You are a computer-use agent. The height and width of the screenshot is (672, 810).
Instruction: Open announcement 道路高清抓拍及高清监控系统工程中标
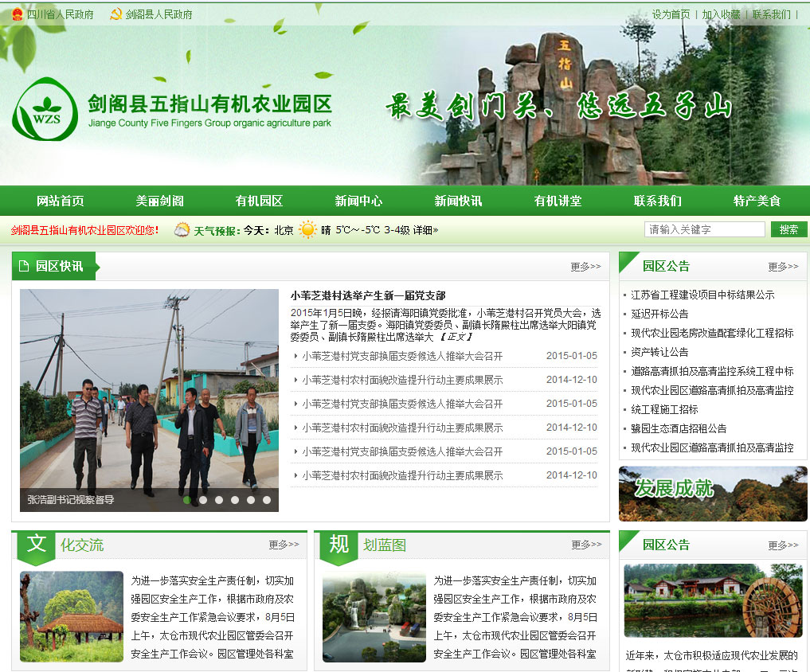click(x=712, y=371)
